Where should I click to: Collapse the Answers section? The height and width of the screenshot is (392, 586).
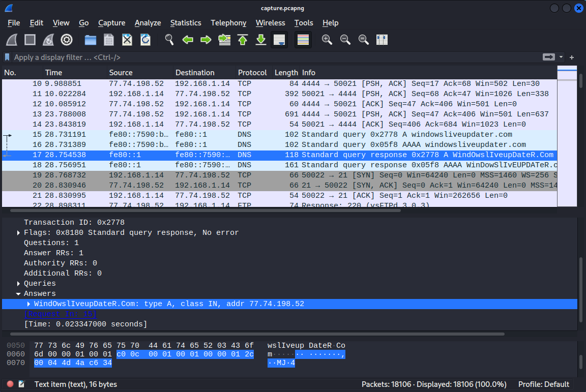(x=18, y=294)
